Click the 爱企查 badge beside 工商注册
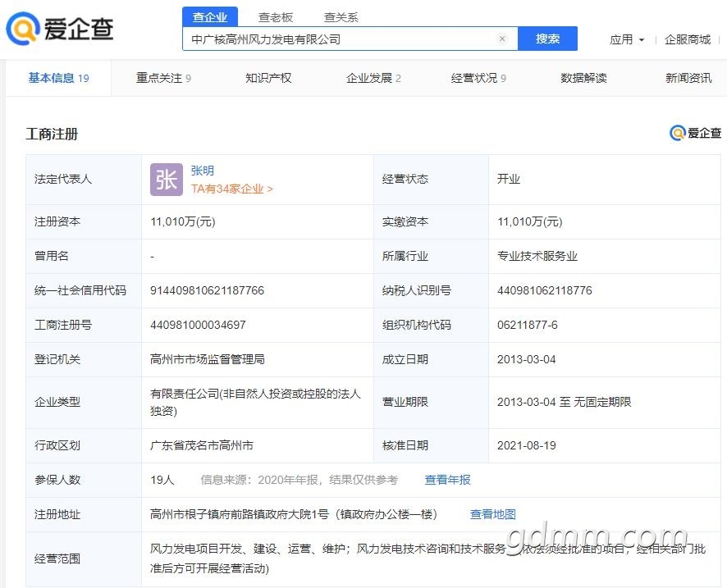This screenshot has width=727, height=588. pos(695,133)
